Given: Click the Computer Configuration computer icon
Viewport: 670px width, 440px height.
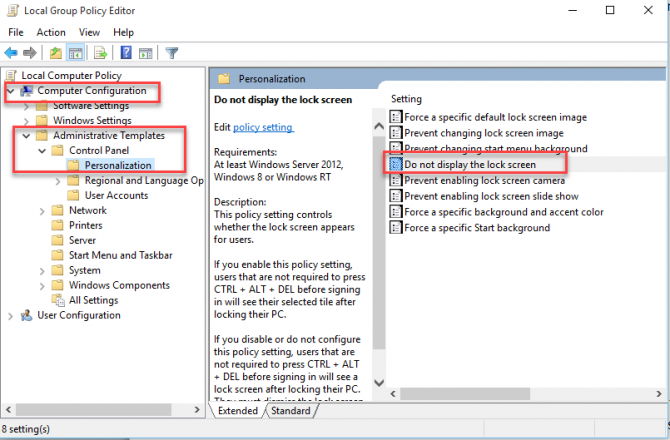Looking at the screenshot, I should [x=26, y=91].
